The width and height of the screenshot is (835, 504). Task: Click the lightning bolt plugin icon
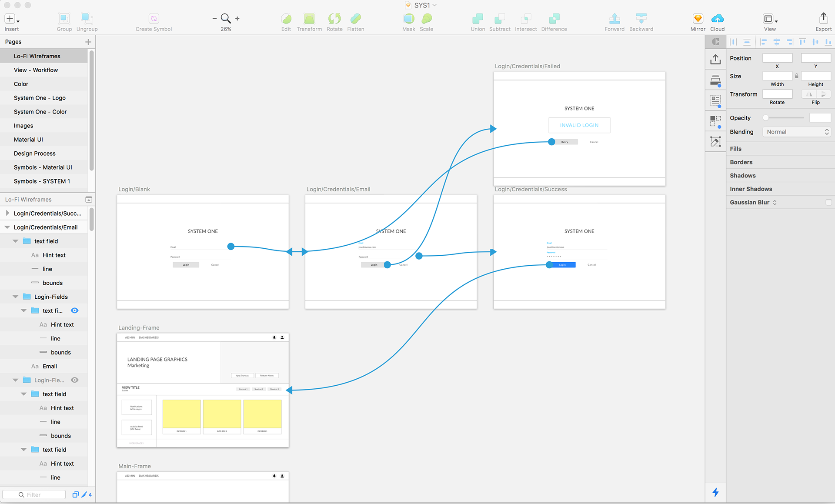click(x=715, y=492)
